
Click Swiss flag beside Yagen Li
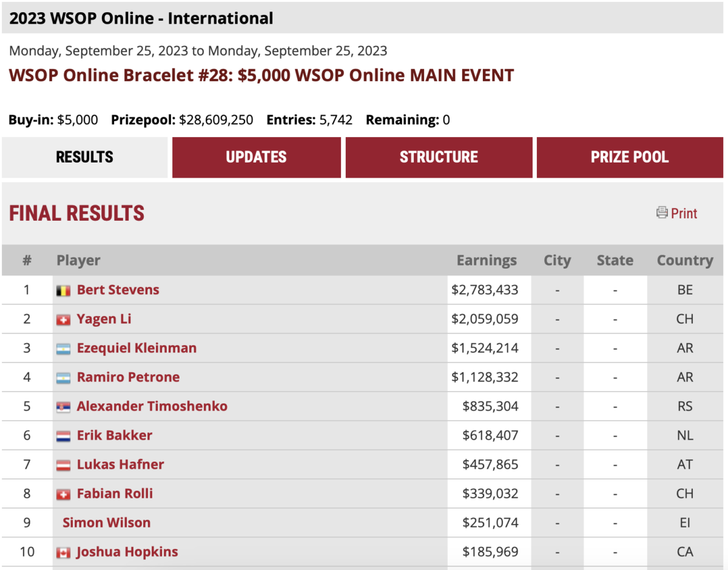63,320
